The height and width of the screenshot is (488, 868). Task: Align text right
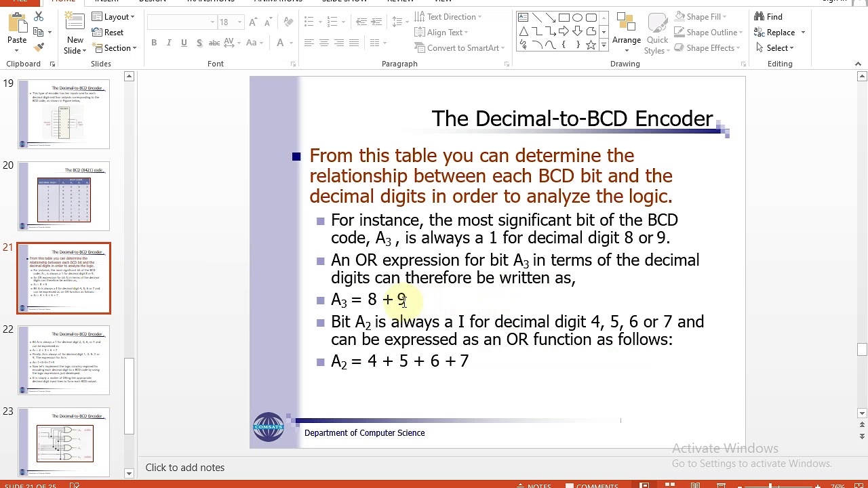pyautogui.click(x=338, y=43)
